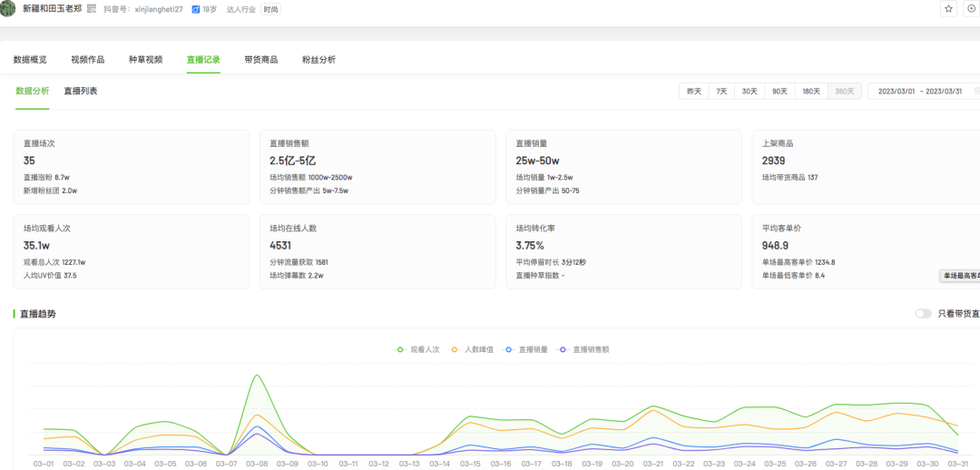Open the QR code icon beside account name

[x=92, y=9]
